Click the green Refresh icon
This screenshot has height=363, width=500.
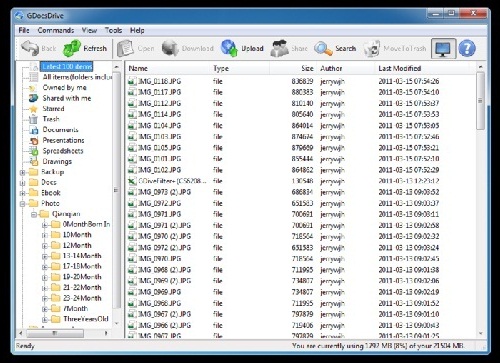72,48
